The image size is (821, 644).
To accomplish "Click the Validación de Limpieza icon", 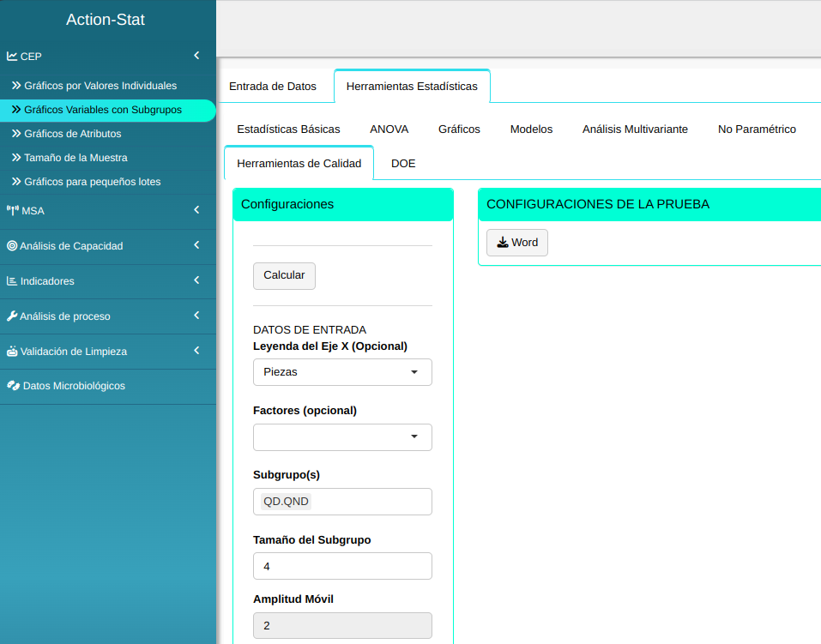I will [12, 352].
